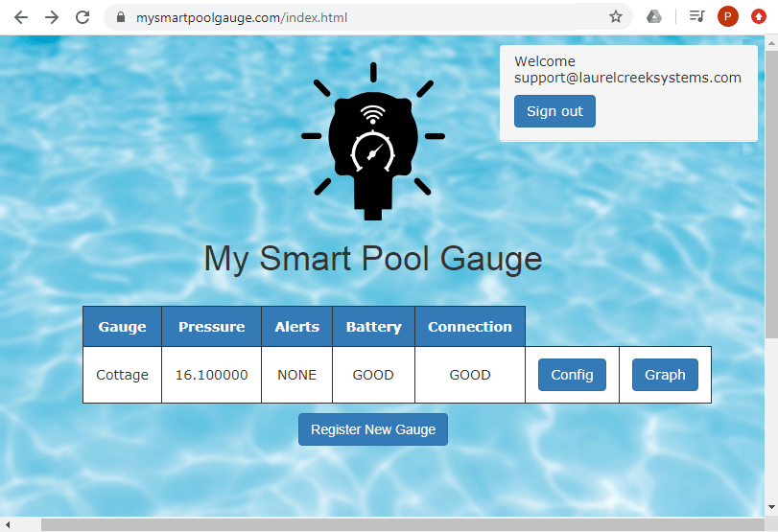Open the media control playlist icon

tap(697, 17)
